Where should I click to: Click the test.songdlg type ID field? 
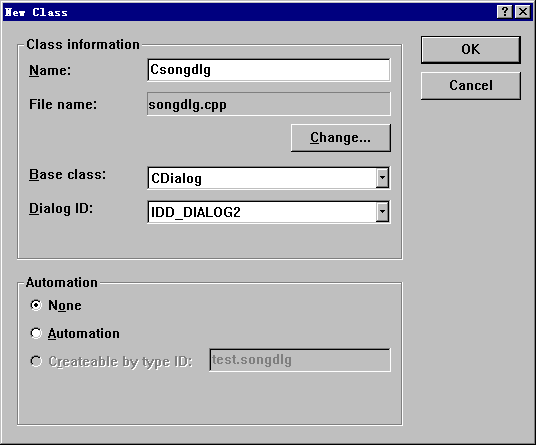(300, 360)
